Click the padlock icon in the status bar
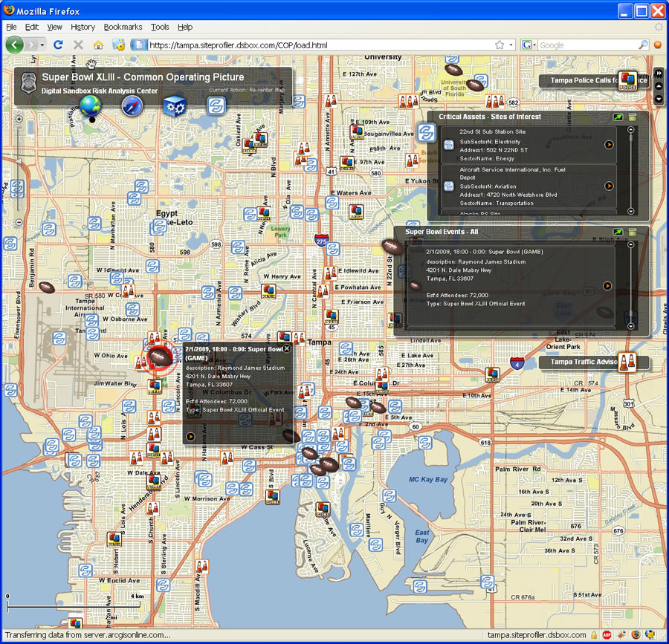This screenshot has height=644, width=669. coord(593,635)
